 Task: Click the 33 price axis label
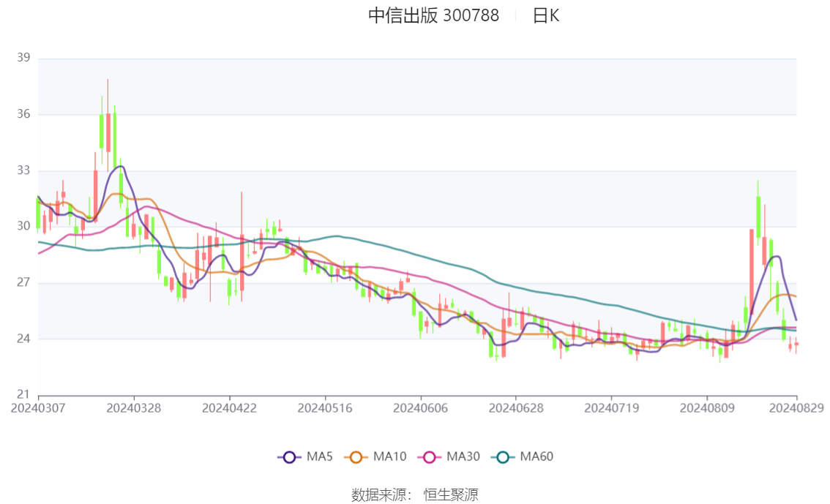pyautogui.click(x=23, y=170)
